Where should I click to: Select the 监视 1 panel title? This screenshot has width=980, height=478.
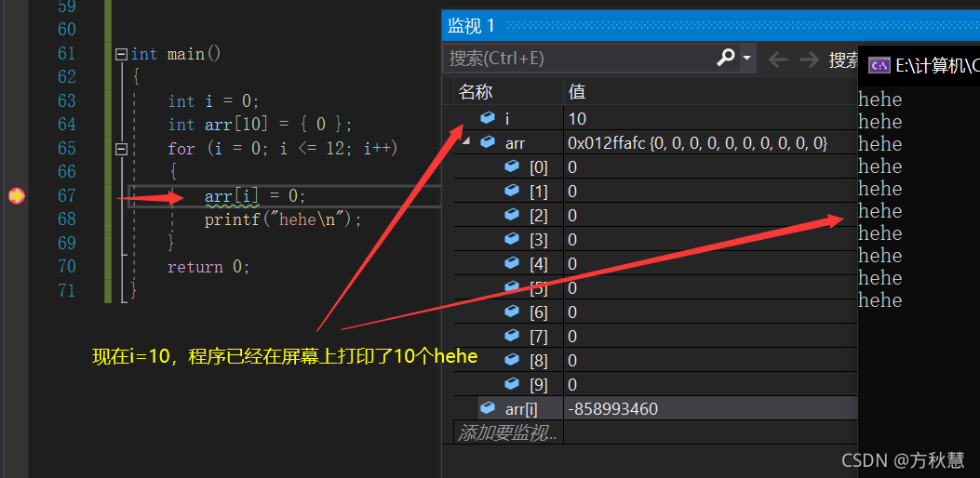[471, 26]
